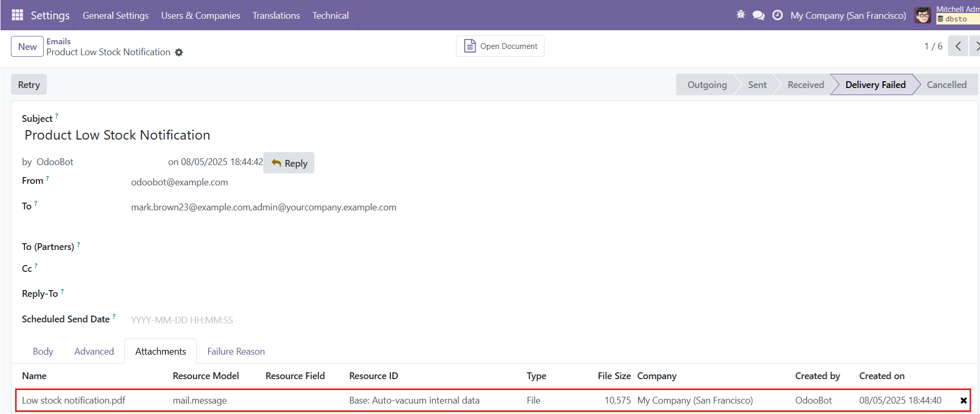Open the Technical menu

coord(330,16)
